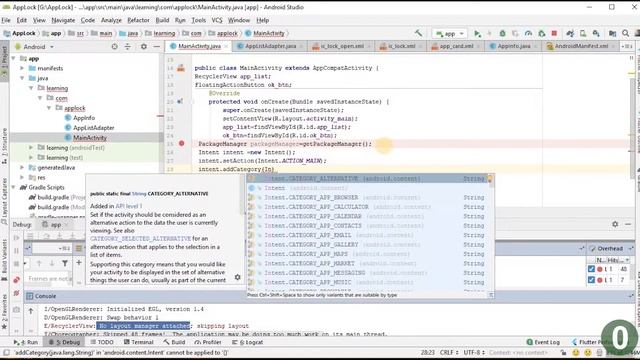
Task: Open AVD Manager icon in toolbar
Action: (x=583, y=33)
